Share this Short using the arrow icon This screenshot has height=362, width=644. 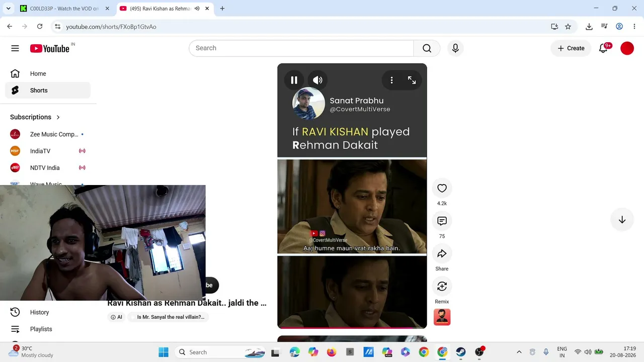(442, 253)
